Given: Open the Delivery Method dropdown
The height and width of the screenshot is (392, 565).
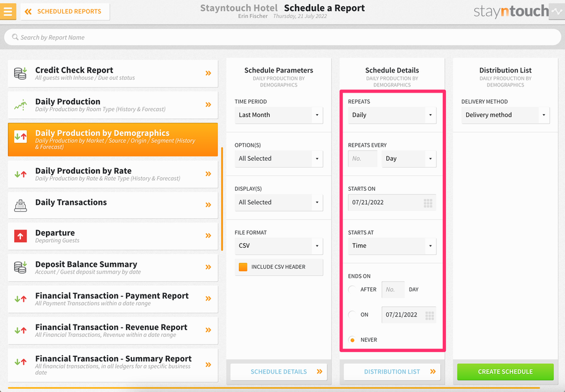Looking at the screenshot, I should pyautogui.click(x=505, y=115).
